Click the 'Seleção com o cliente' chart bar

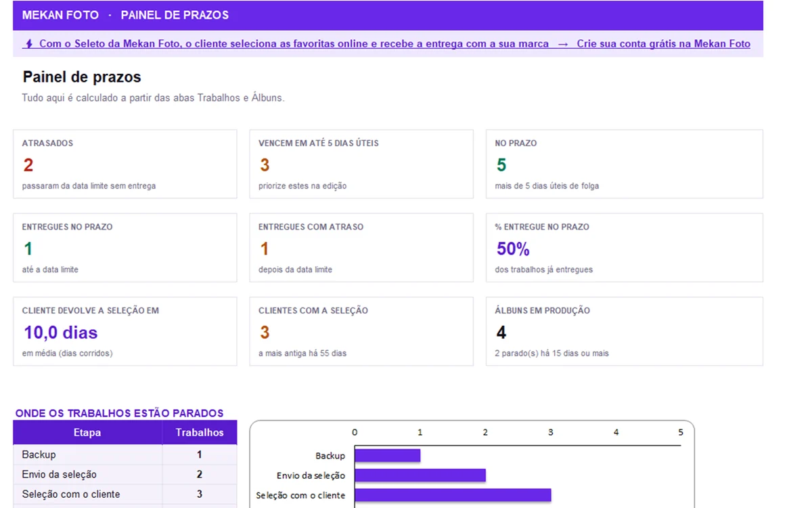click(453, 495)
